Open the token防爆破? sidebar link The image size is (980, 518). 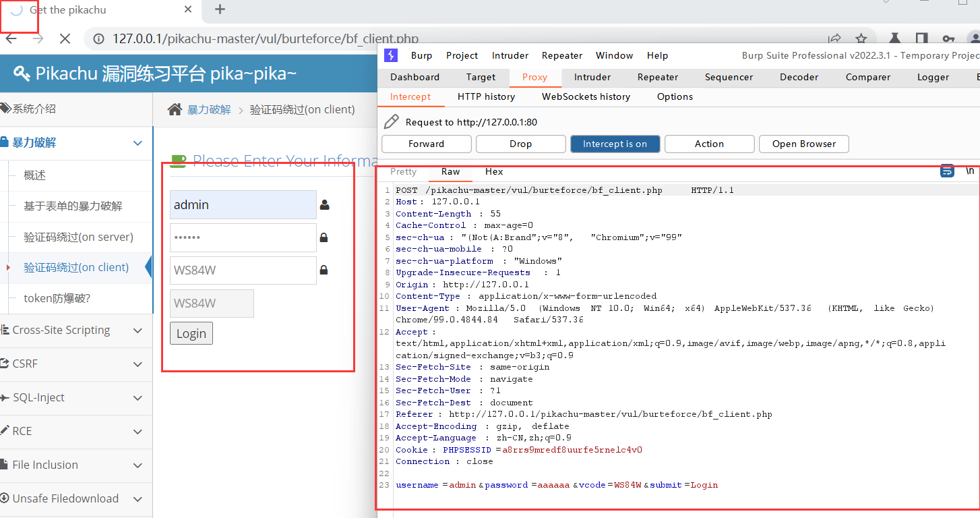(x=57, y=298)
